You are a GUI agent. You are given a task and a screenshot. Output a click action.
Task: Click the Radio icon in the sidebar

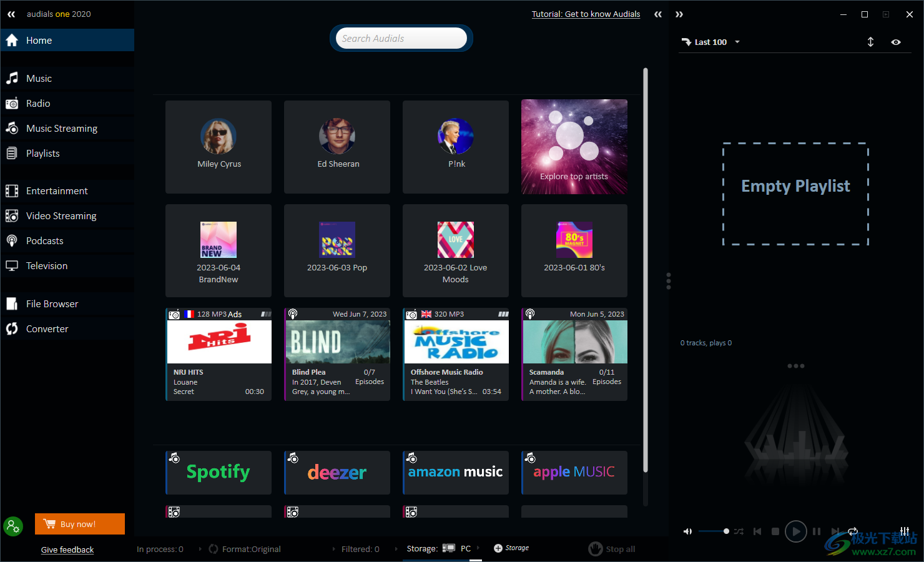[x=12, y=104]
